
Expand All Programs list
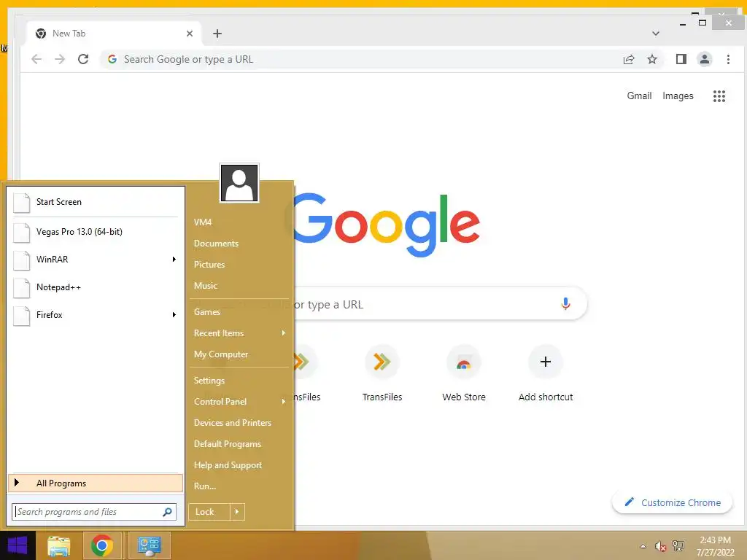(96, 483)
